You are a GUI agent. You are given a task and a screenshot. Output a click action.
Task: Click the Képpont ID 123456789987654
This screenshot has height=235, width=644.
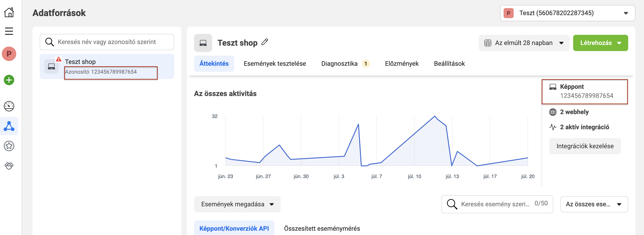pos(586,96)
